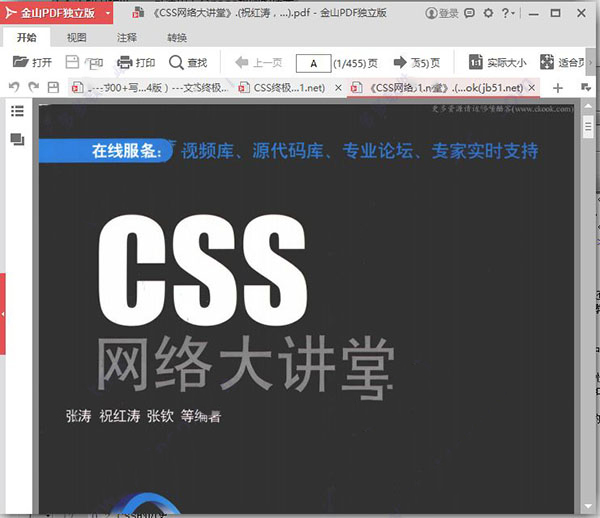Click the page number input field

click(x=313, y=63)
